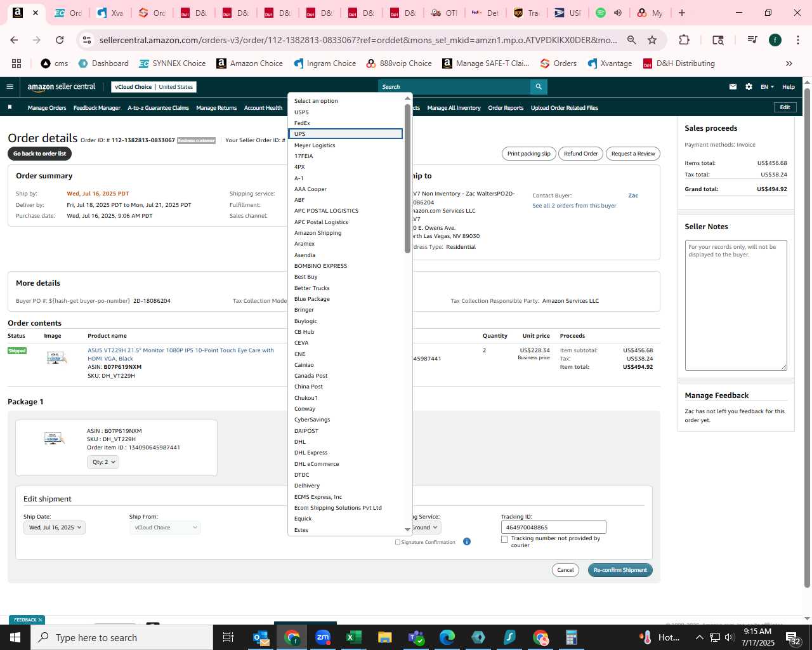Reload the page

pos(60,40)
